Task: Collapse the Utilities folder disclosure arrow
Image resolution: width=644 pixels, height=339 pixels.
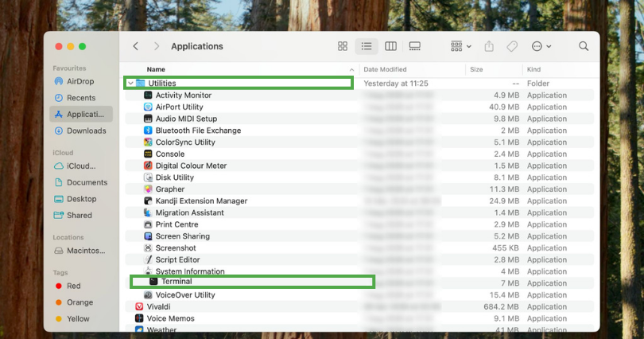Action: coord(130,83)
